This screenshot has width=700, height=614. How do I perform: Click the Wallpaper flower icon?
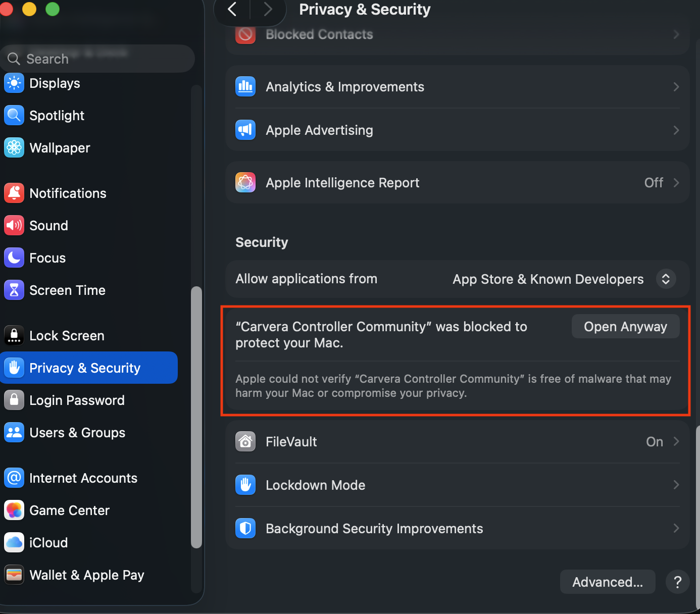(14, 148)
